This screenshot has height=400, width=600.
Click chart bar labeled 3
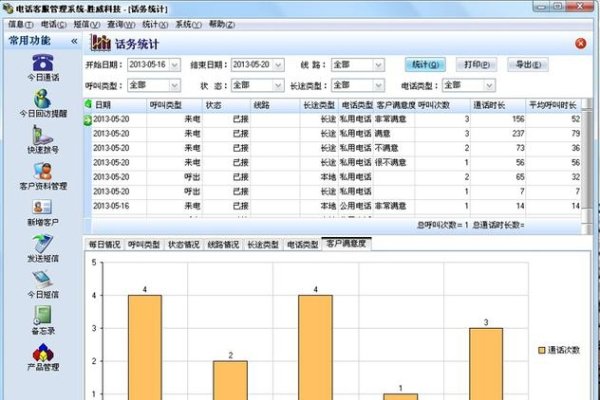pos(486,364)
